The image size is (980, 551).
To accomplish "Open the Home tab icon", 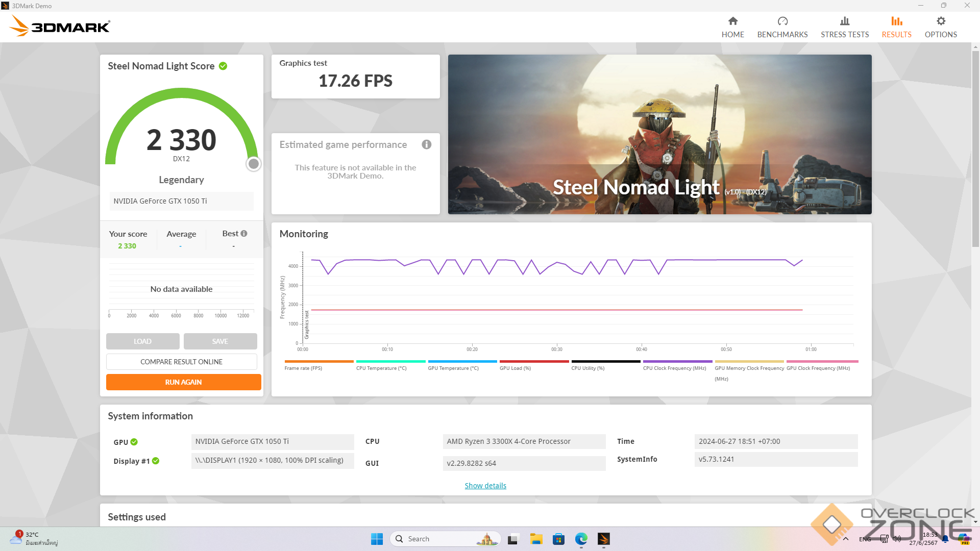I will point(732,21).
